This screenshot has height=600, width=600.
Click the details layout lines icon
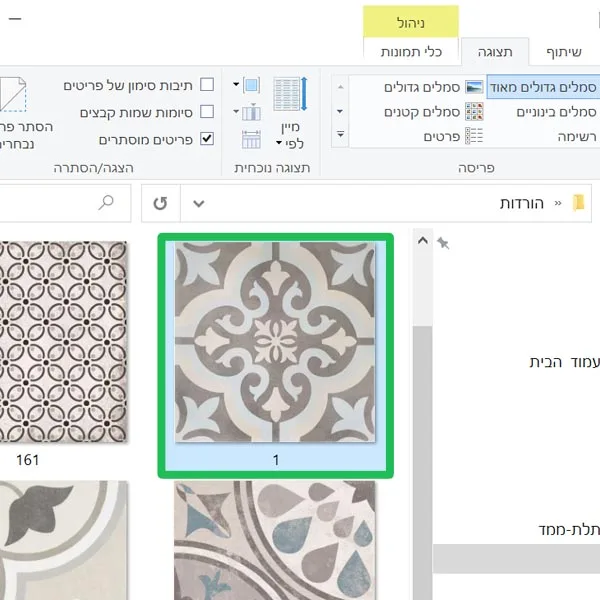pyautogui.click(x=474, y=136)
